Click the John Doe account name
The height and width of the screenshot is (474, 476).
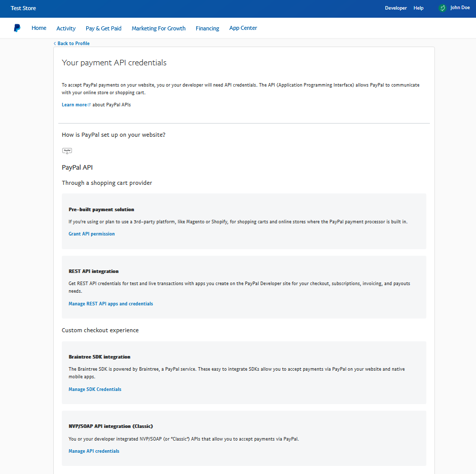[460, 8]
